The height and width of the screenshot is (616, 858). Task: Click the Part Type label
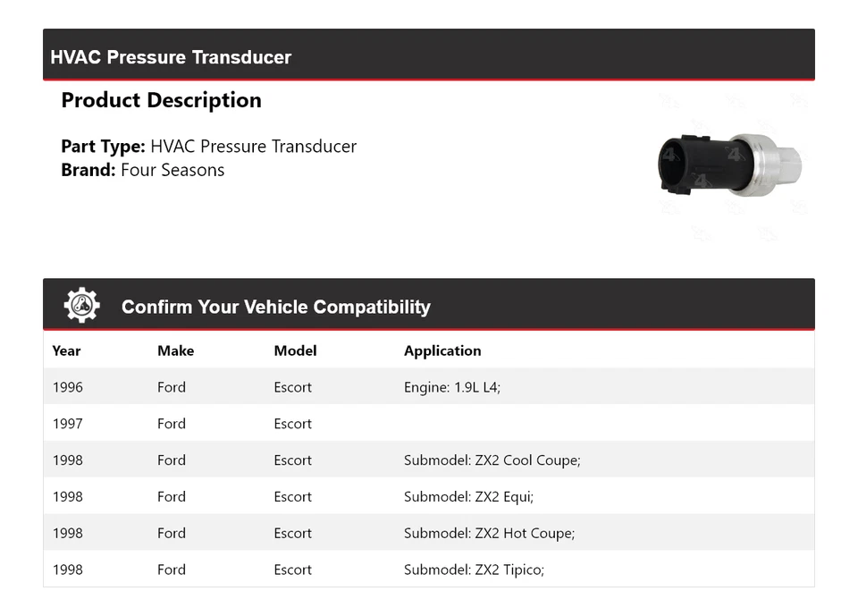[x=103, y=147]
